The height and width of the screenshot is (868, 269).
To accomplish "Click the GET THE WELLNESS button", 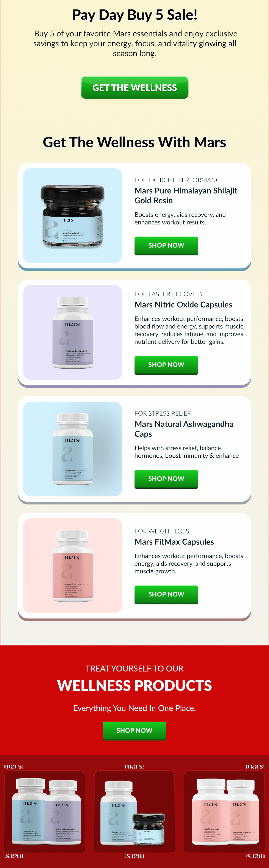I will click(x=134, y=88).
